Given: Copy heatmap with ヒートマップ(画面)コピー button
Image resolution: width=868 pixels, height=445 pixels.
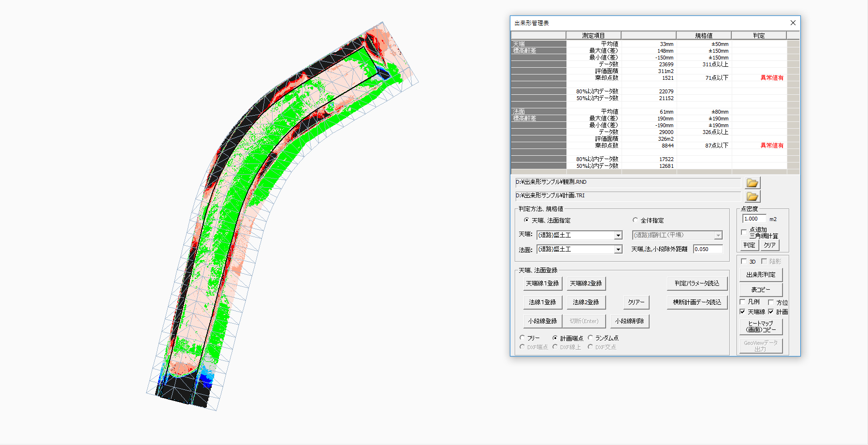Looking at the screenshot, I should click(760, 327).
